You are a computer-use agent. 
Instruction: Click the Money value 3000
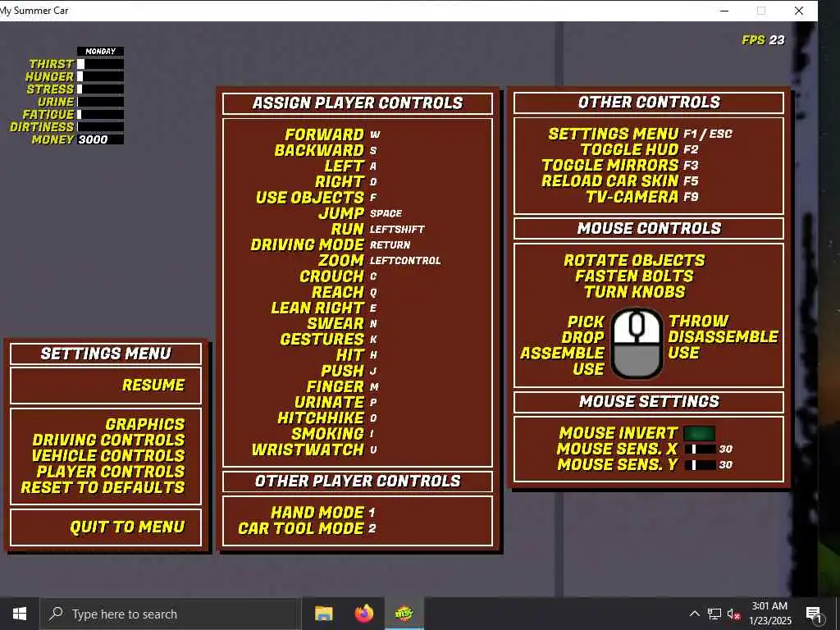[94, 139]
